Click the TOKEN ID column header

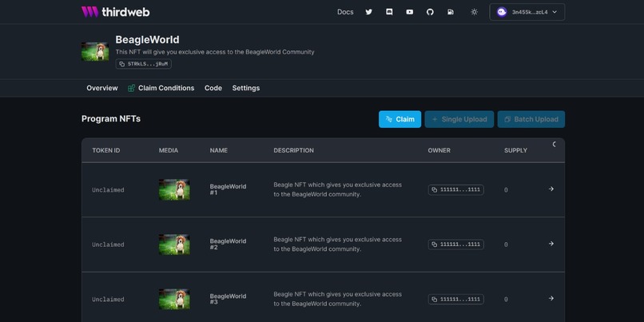coord(106,150)
